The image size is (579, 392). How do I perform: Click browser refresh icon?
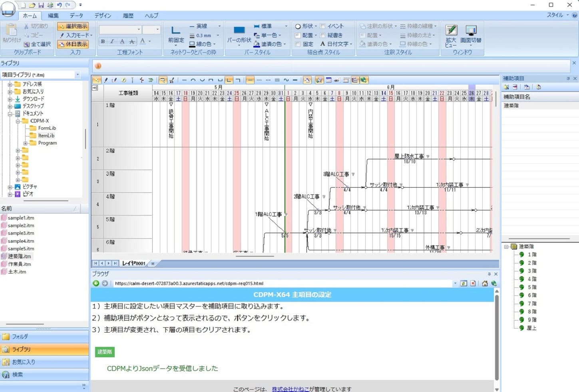click(x=464, y=283)
